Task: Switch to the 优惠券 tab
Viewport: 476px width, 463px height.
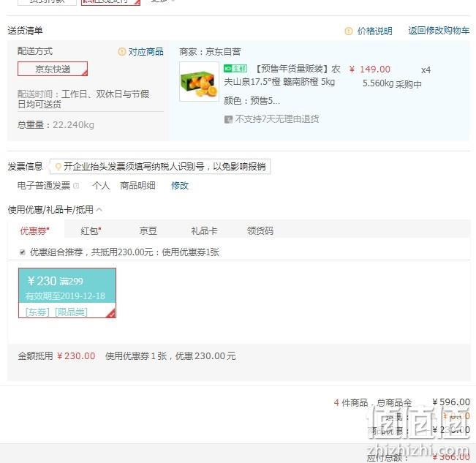Action: pos(34,230)
